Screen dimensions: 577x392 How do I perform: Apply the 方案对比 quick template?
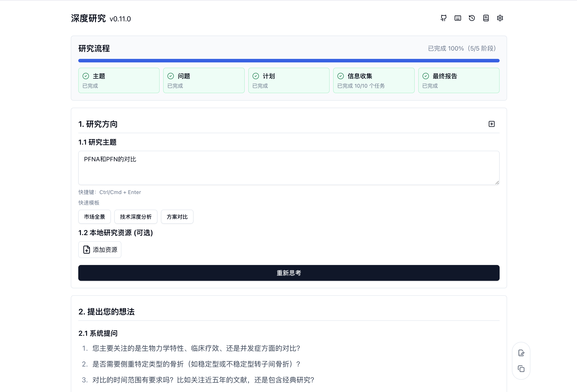coord(177,217)
